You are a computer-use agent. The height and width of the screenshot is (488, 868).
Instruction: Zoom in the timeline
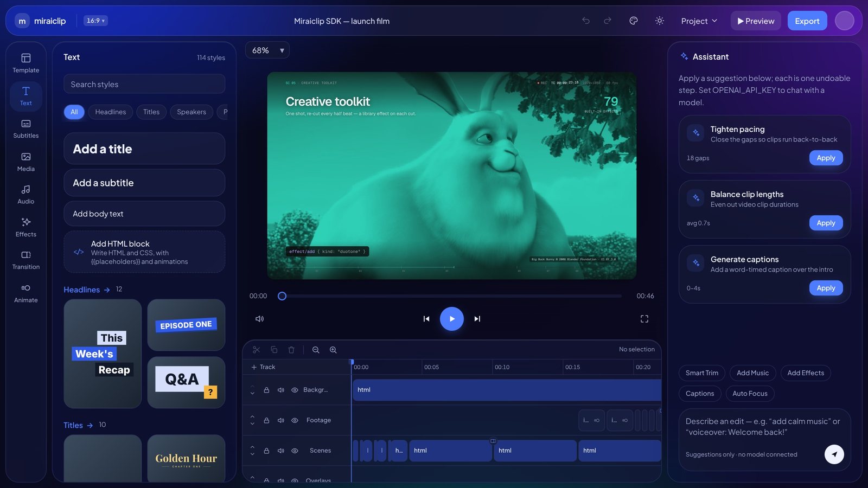(333, 350)
